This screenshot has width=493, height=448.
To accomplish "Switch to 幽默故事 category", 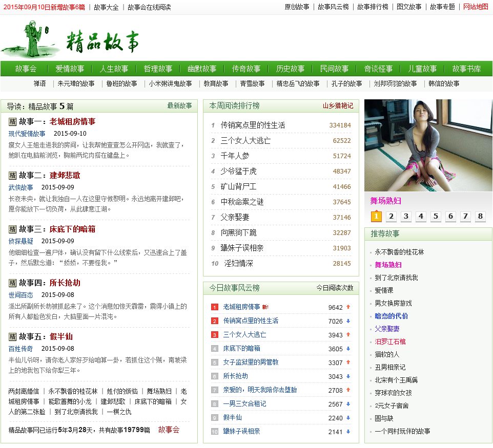I will pyautogui.click(x=202, y=69).
